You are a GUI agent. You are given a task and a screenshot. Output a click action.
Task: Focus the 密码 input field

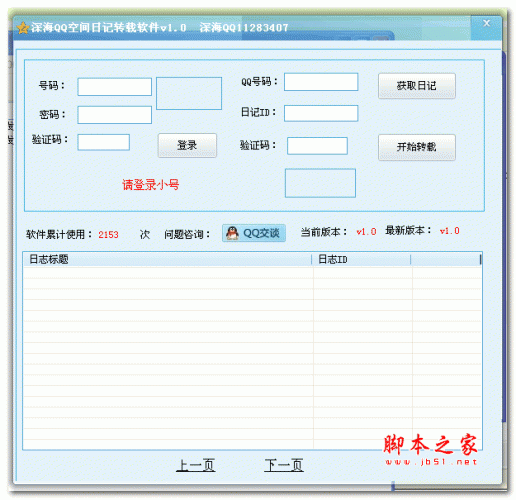pos(114,115)
